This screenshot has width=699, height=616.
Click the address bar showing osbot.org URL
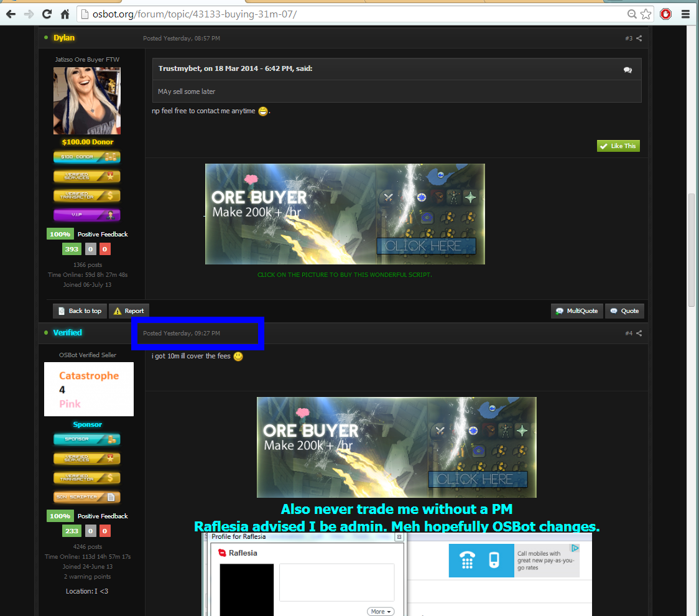(x=352, y=14)
